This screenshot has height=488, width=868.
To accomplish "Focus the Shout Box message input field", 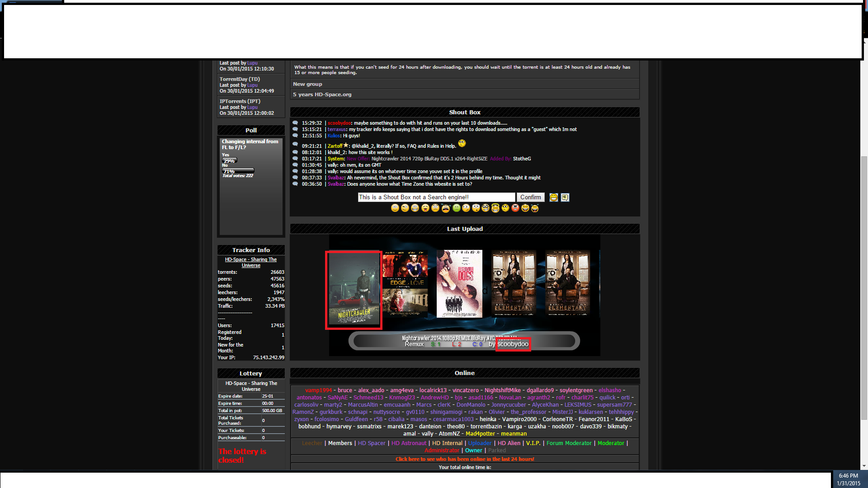I will tap(436, 197).
